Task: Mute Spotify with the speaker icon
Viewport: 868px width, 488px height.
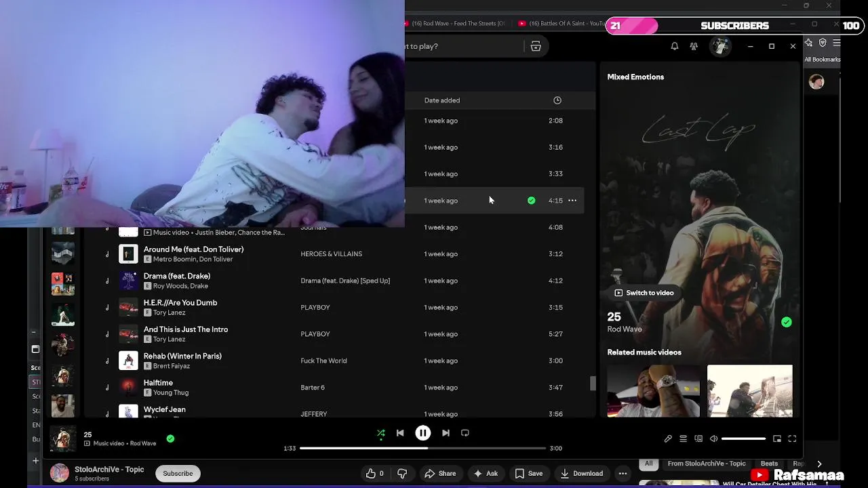Action: [713, 439]
